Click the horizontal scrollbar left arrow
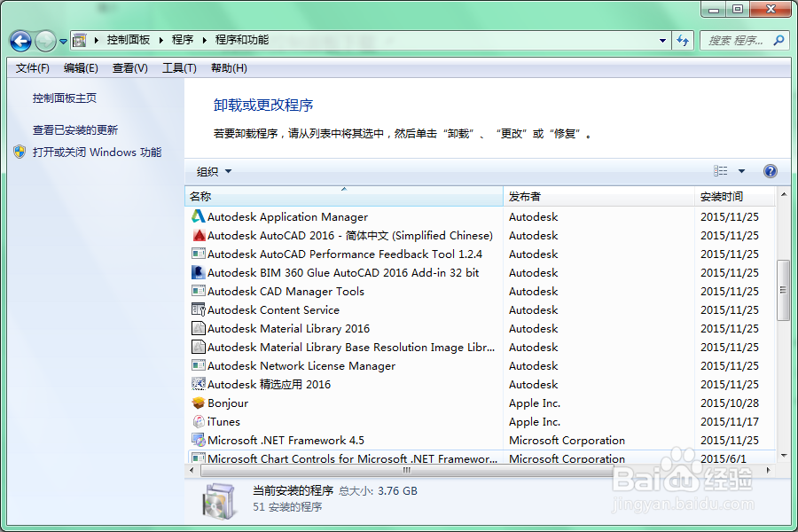Image resolution: width=798 pixels, height=532 pixels. click(192, 471)
